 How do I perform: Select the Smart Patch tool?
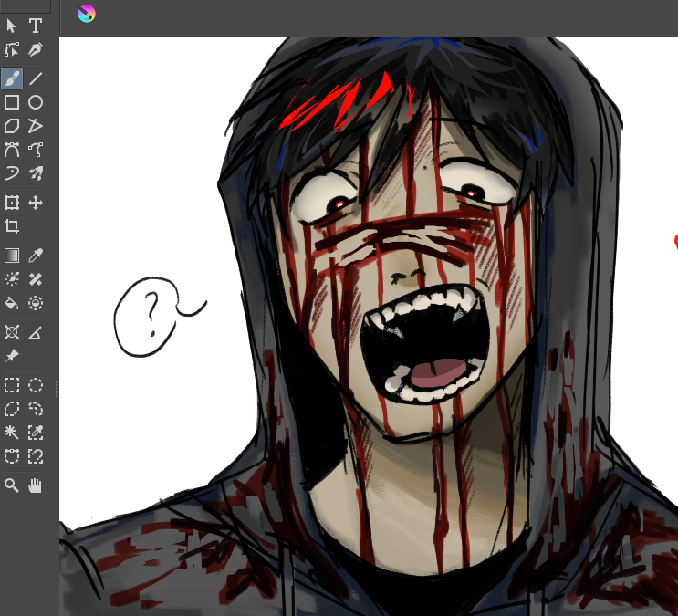click(36, 279)
